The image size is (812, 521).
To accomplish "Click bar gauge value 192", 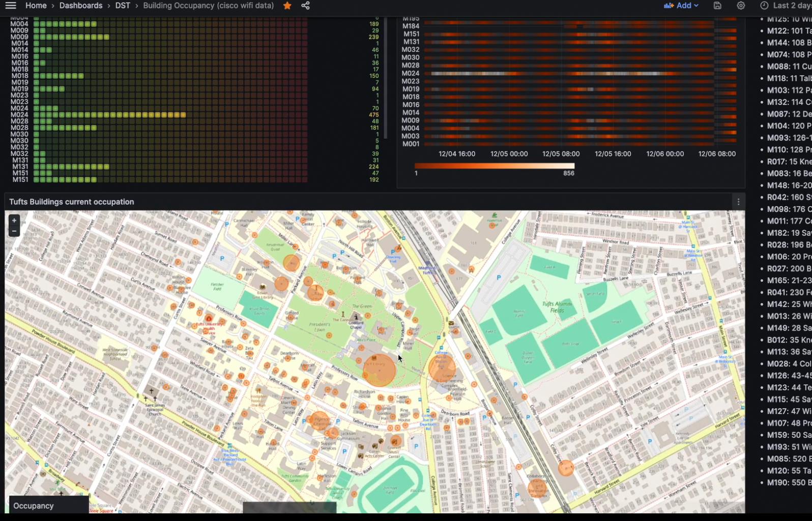I will (x=374, y=179).
